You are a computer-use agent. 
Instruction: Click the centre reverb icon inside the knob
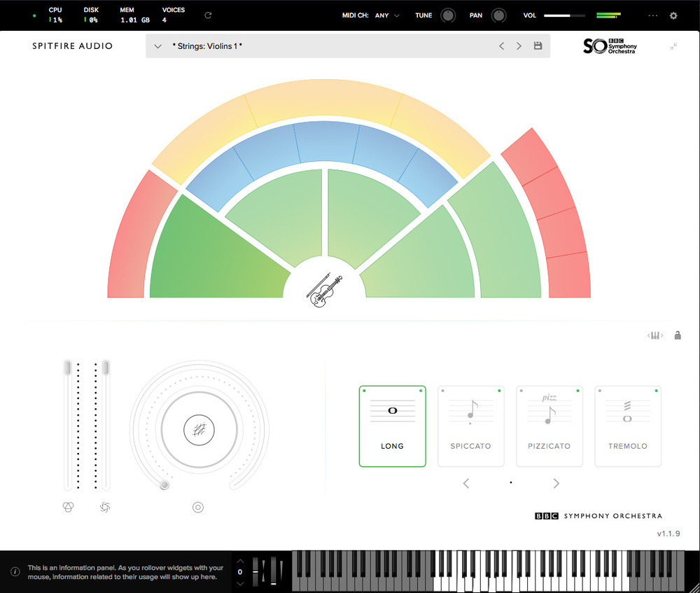click(199, 430)
